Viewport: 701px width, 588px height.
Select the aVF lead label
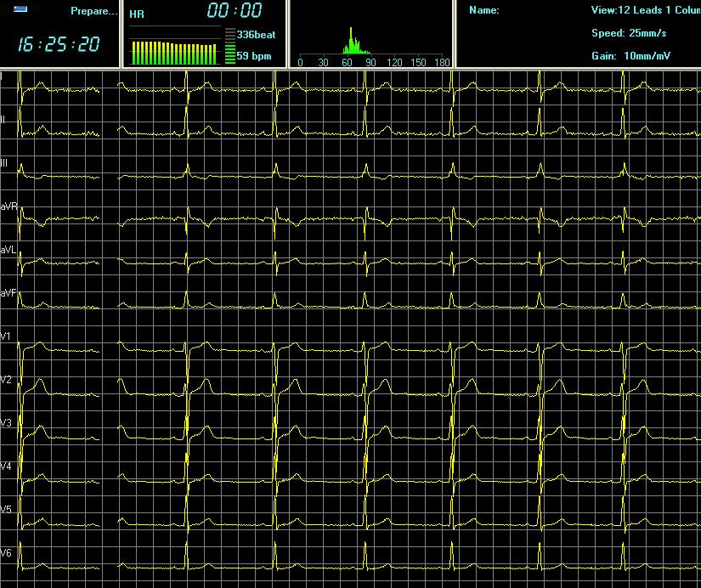pyautogui.click(x=8, y=293)
